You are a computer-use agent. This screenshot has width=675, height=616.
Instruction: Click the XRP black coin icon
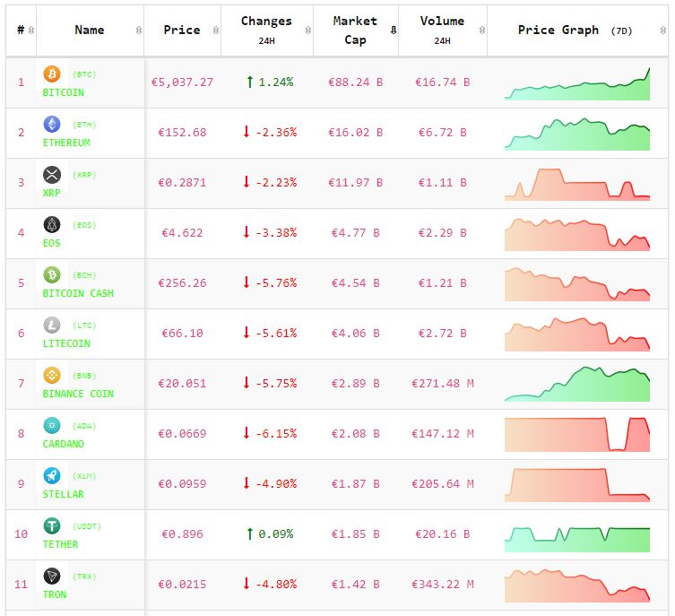tap(52, 174)
